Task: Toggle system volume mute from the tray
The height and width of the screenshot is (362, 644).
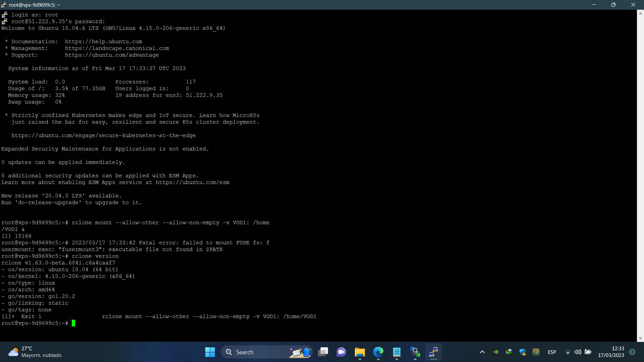Action: click(578, 352)
